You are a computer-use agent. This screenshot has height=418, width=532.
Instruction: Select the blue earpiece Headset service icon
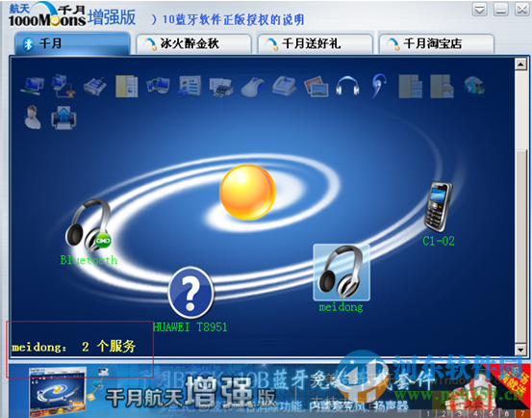(x=379, y=86)
